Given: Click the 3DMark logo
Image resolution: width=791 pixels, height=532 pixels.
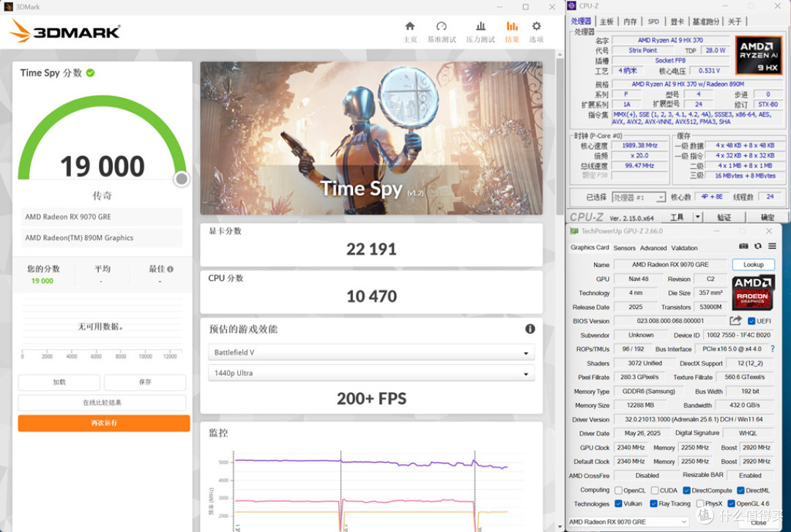Looking at the screenshot, I should coord(64,31).
